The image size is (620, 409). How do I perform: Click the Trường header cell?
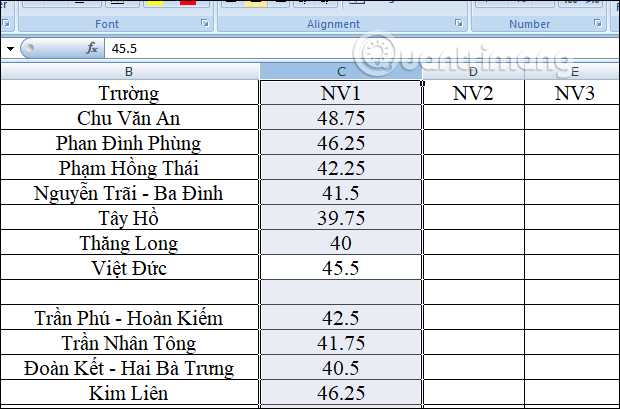click(x=130, y=93)
